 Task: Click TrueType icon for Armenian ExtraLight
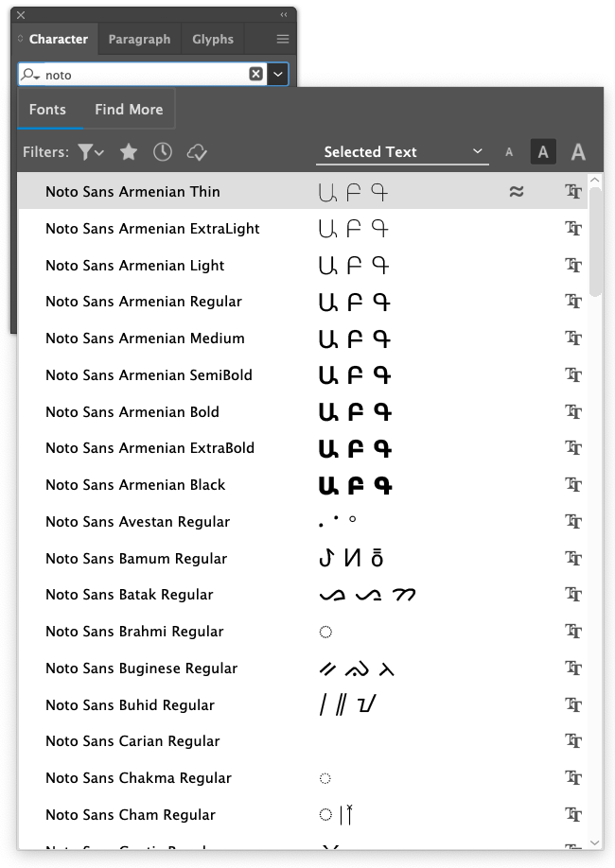pos(572,228)
